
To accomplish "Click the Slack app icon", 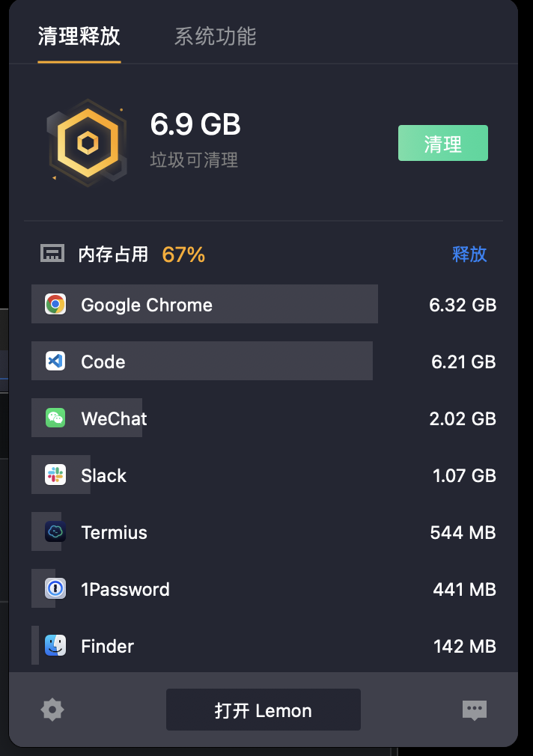I will (55, 475).
